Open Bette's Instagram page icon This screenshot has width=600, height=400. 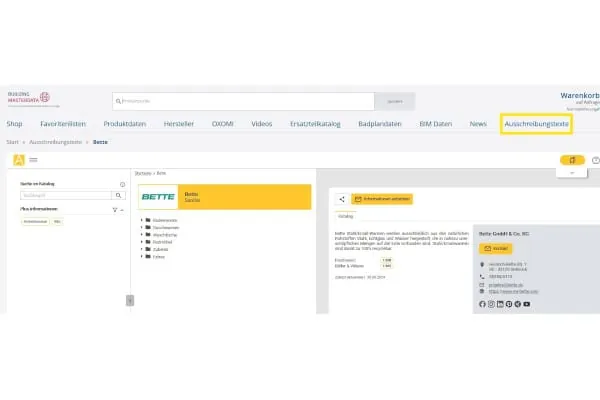(x=491, y=304)
